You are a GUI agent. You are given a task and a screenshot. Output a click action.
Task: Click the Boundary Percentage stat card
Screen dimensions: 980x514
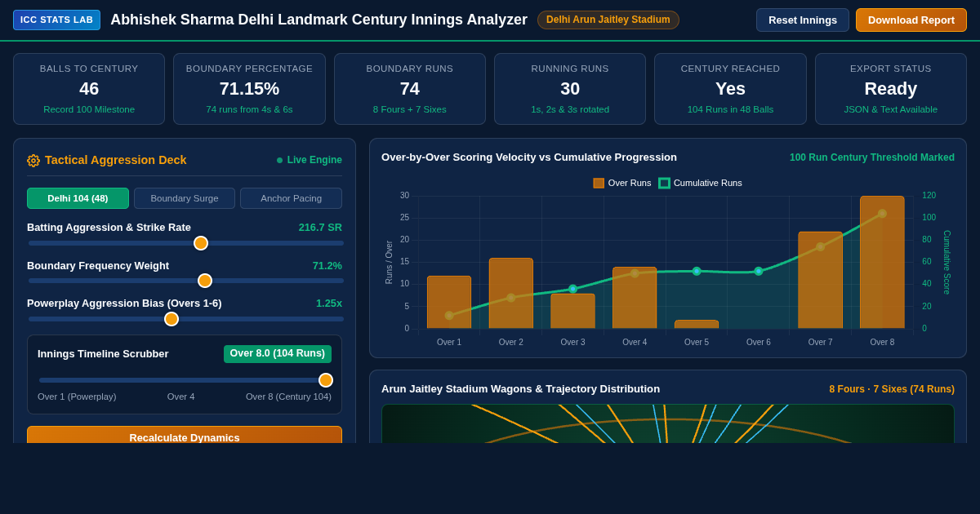249,89
